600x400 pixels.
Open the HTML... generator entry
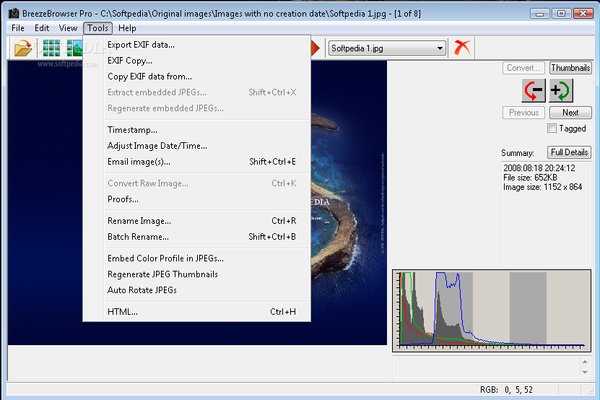click(197, 312)
